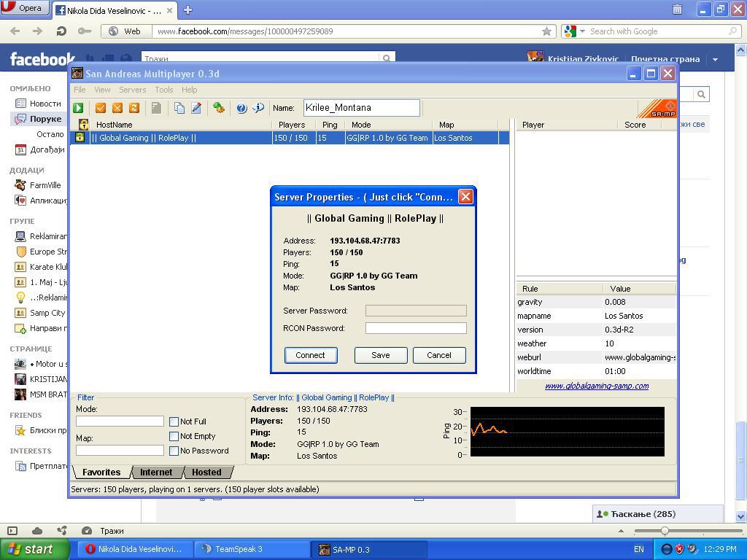Click the SA:MP logo in toolbar corner
The height and width of the screenshot is (560, 747).
(657, 109)
